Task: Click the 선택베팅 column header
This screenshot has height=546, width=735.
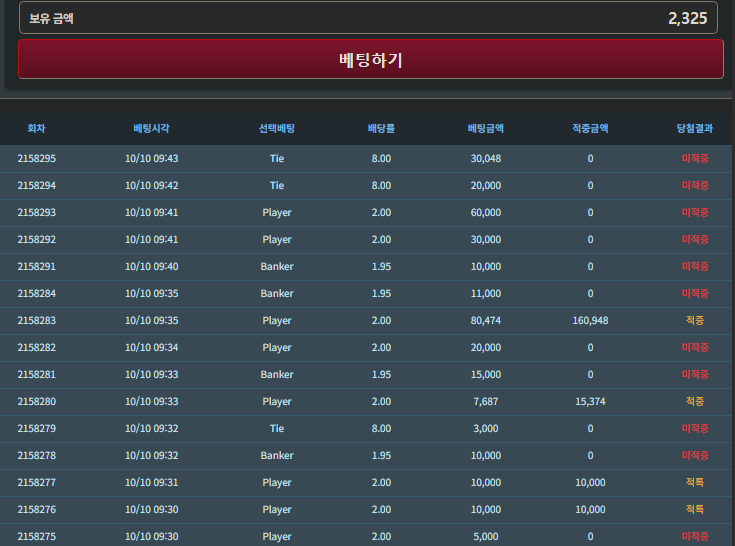Action: pyautogui.click(x=277, y=128)
